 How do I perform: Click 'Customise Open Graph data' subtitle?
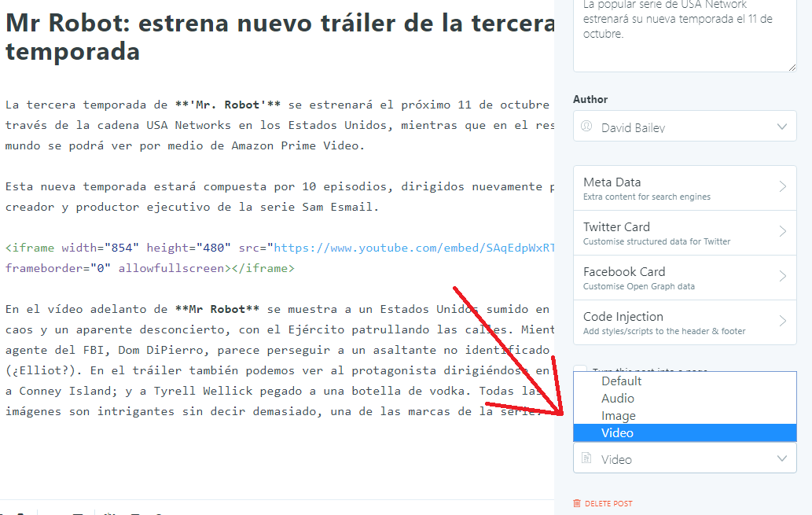(639, 286)
